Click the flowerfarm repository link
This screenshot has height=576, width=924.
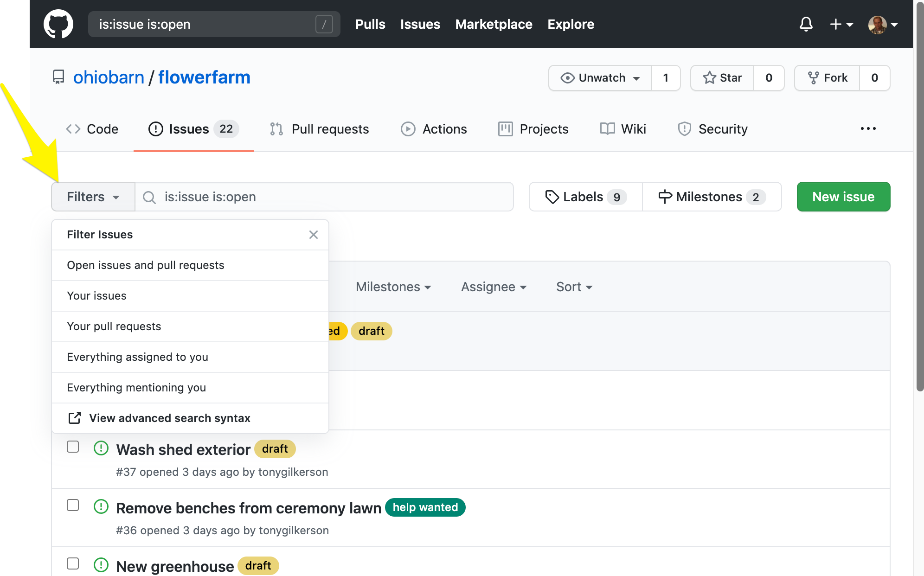pos(204,77)
